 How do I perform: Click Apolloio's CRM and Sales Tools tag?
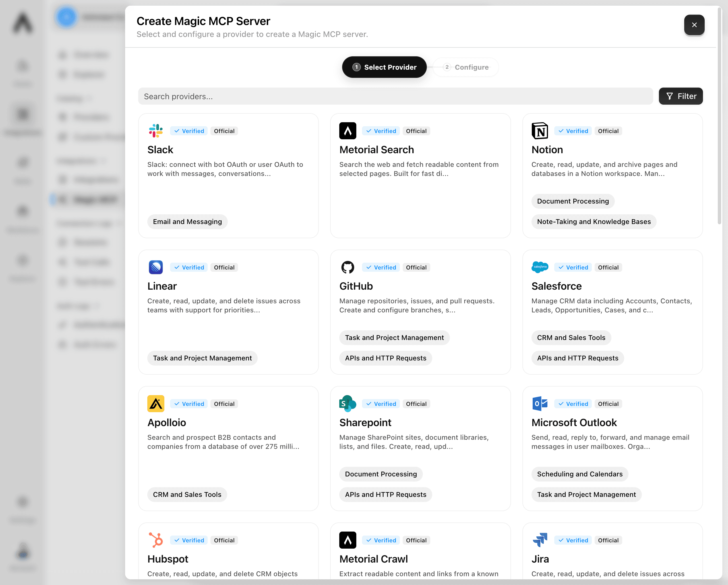(187, 494)
